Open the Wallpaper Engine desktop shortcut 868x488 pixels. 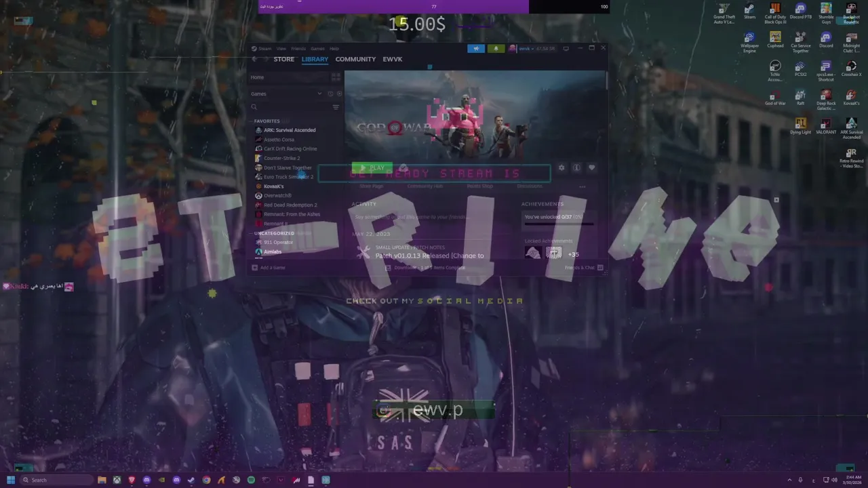coord(749,42)
